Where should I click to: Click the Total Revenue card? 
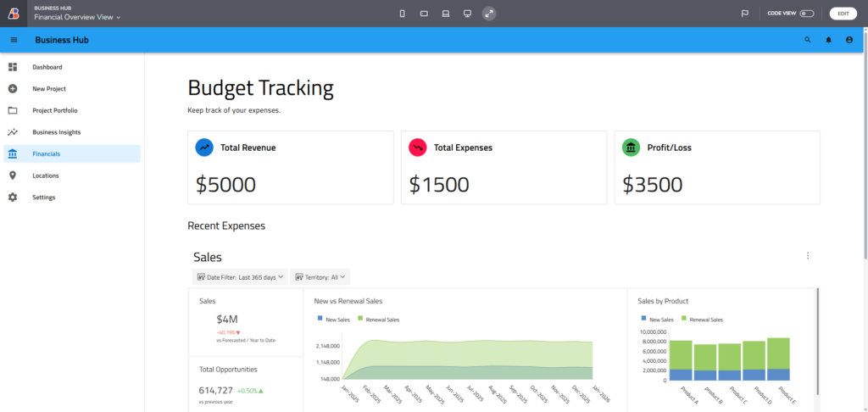(x=291, y=167)
